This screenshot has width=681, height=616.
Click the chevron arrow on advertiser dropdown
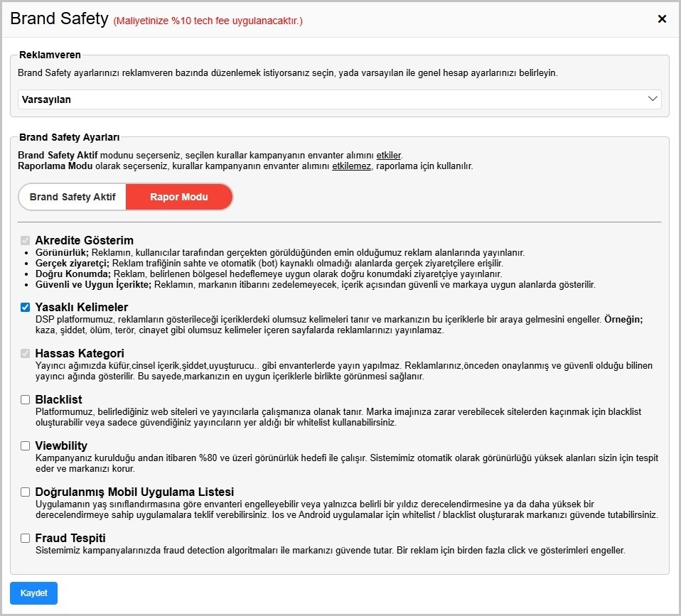click(653, 99)
